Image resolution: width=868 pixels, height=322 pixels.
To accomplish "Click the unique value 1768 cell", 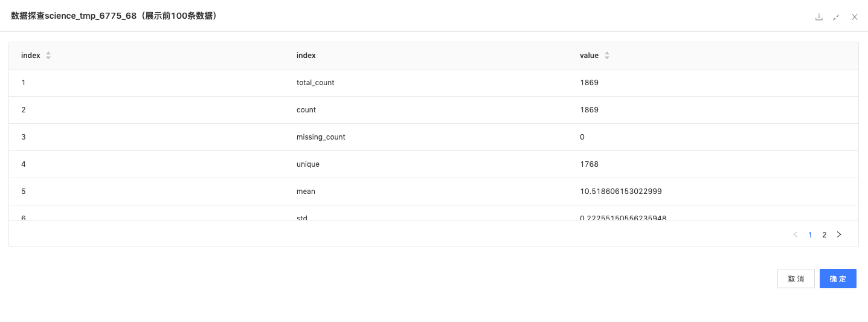I will tap(589, 164).
